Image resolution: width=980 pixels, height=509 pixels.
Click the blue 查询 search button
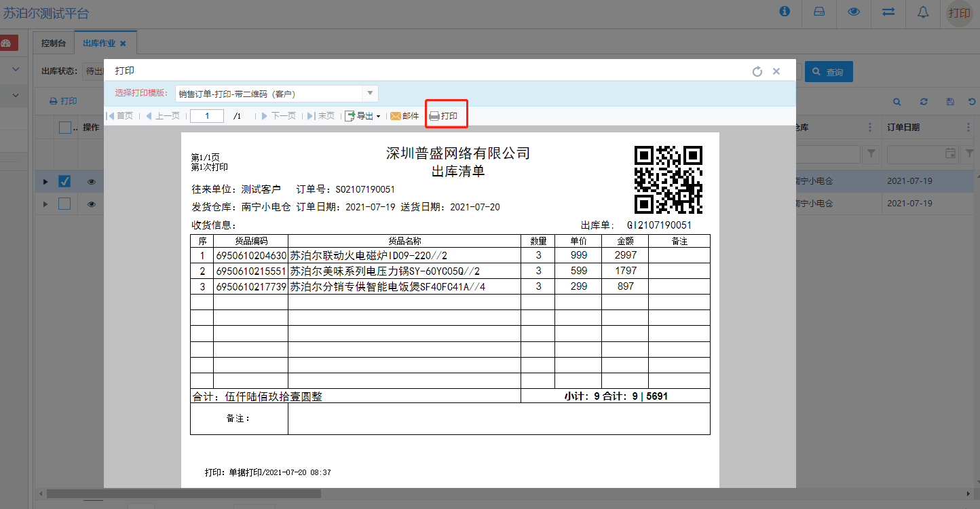[828, 72]
